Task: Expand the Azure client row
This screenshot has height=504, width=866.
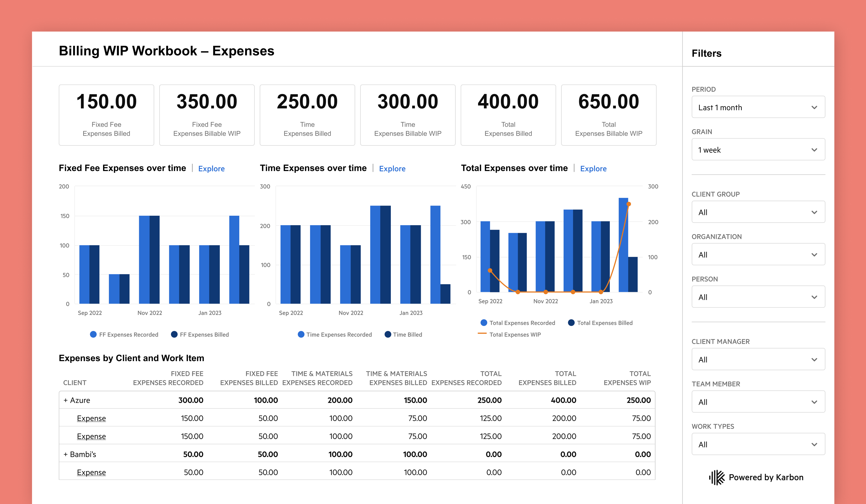Action: (66, 400)
